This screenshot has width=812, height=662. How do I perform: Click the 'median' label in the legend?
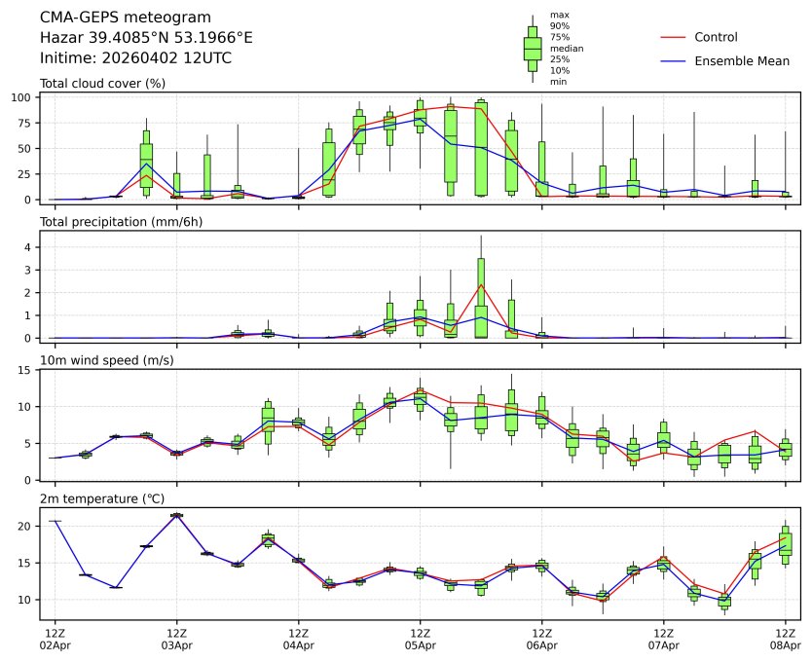click(x=565, y=48)
